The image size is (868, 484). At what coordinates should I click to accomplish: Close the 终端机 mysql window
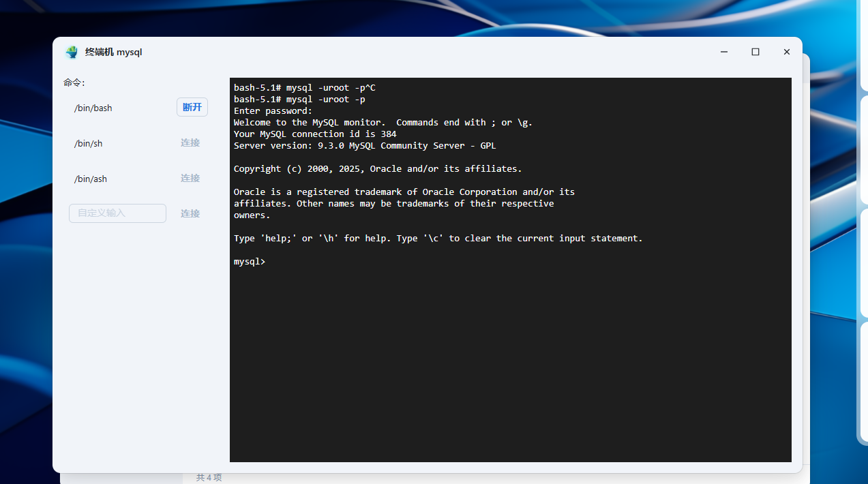[x=786, y=52]
